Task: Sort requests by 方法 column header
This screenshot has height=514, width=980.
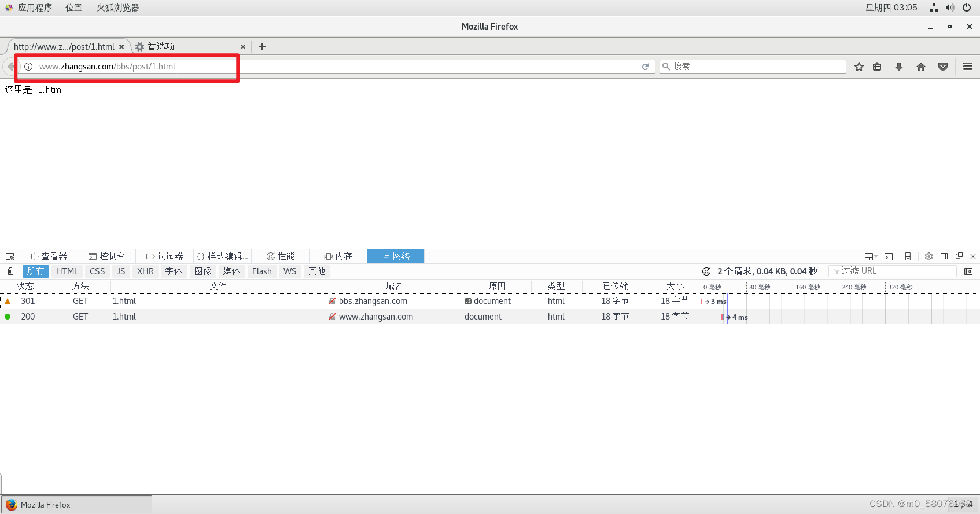Action: point(80,287)
